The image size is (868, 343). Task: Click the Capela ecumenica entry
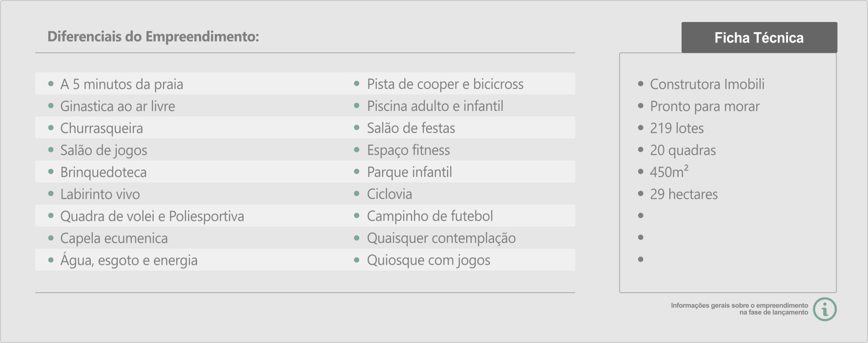click(x=114, y=238)
